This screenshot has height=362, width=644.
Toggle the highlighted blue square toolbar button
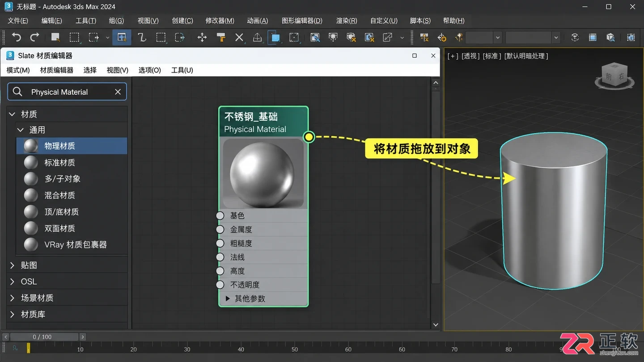pyautogui.click(x=275, y=38)
